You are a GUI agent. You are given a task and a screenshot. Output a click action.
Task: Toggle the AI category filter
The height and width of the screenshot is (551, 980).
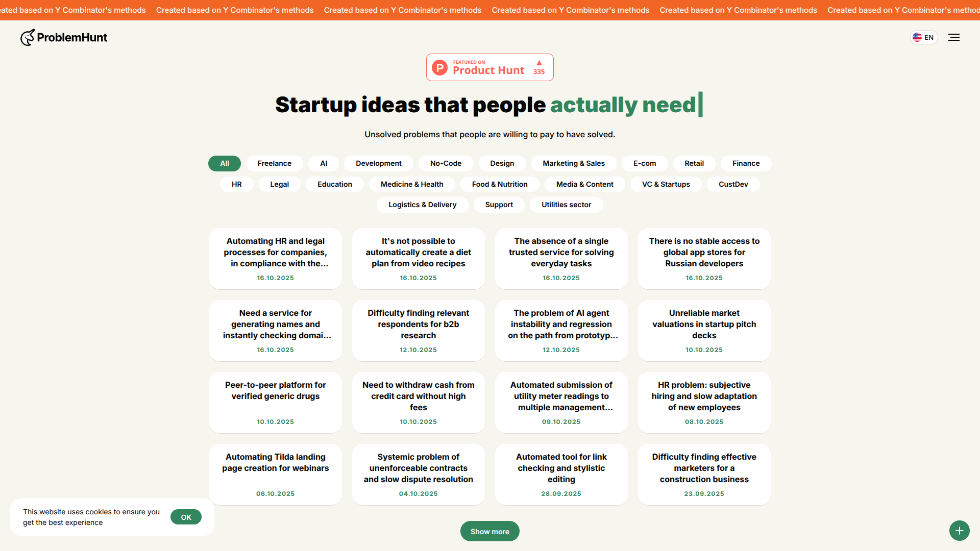click(x=324, y=163)
